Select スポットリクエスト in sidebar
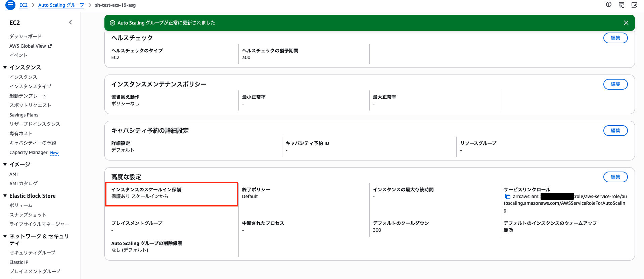644x279 pixels. point(30,105)
